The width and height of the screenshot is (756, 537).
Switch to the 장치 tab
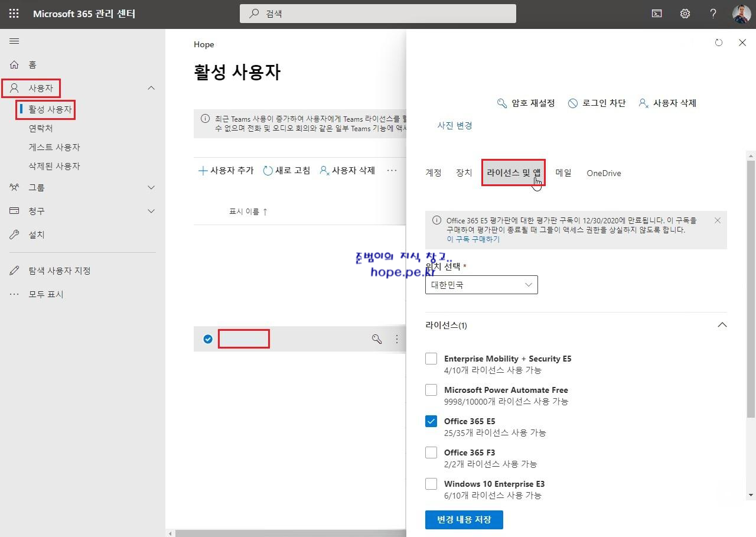(x=464, y=173)
